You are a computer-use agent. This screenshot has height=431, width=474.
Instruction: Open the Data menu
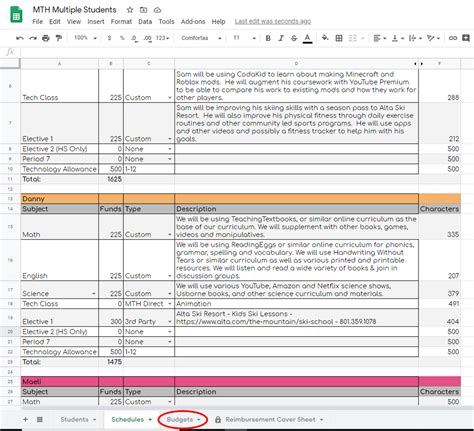[145, 22]
